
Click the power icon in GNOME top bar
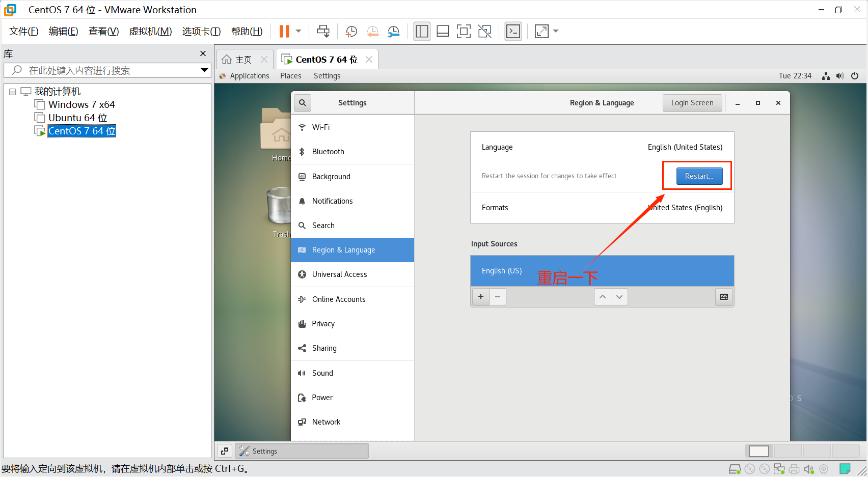[x=855, y=76]
